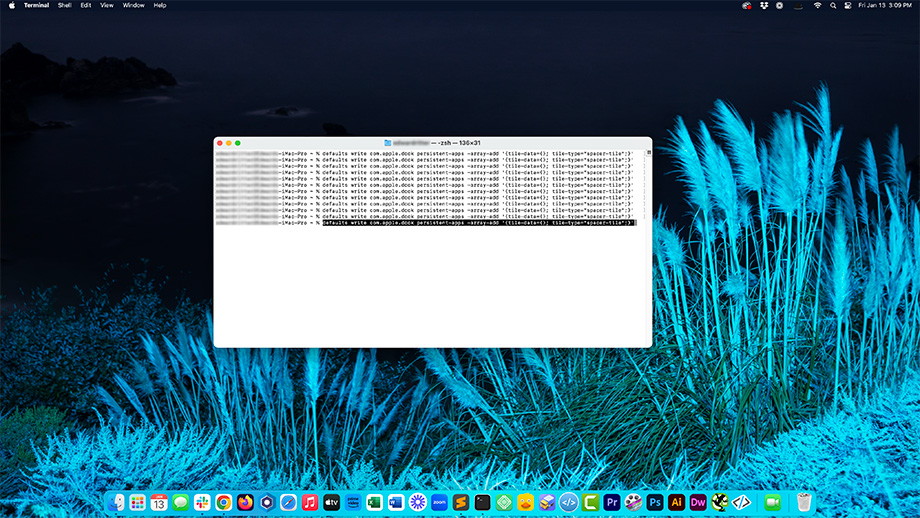Launch Adobe Premiere Pro

tap(611, 502)
